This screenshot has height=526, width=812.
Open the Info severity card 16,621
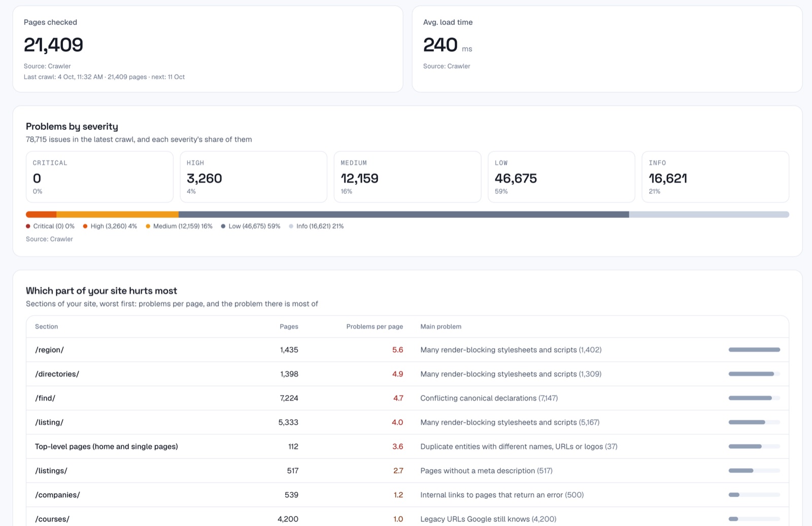pyautogui.click(x=716, y=177)
